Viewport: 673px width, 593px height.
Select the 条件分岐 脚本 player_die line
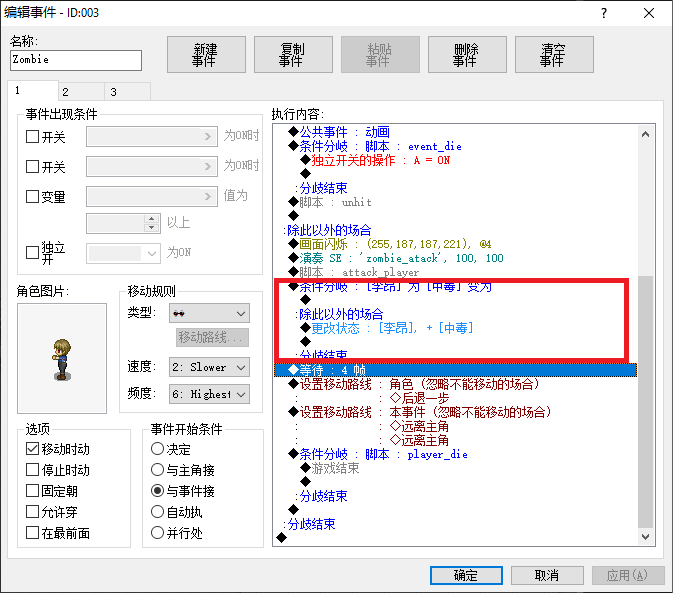pyautogui.click(x=378, y=454)
